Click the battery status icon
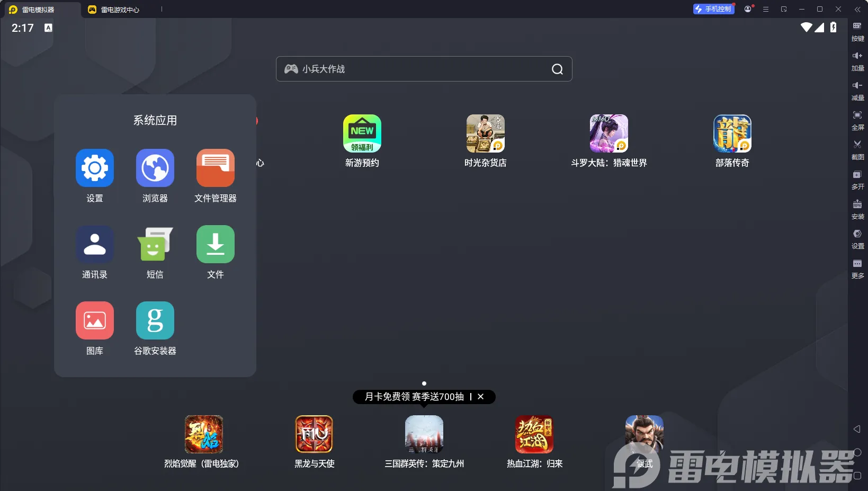 834,28
